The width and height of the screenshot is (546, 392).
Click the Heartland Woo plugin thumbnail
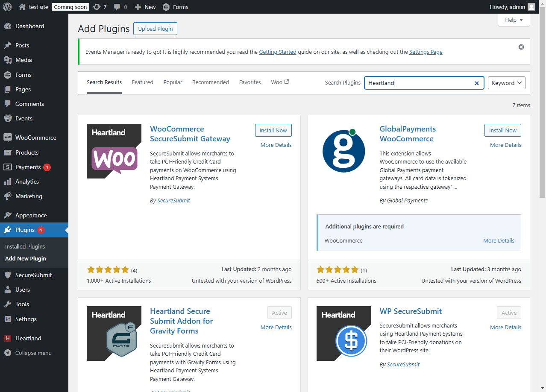114,151
